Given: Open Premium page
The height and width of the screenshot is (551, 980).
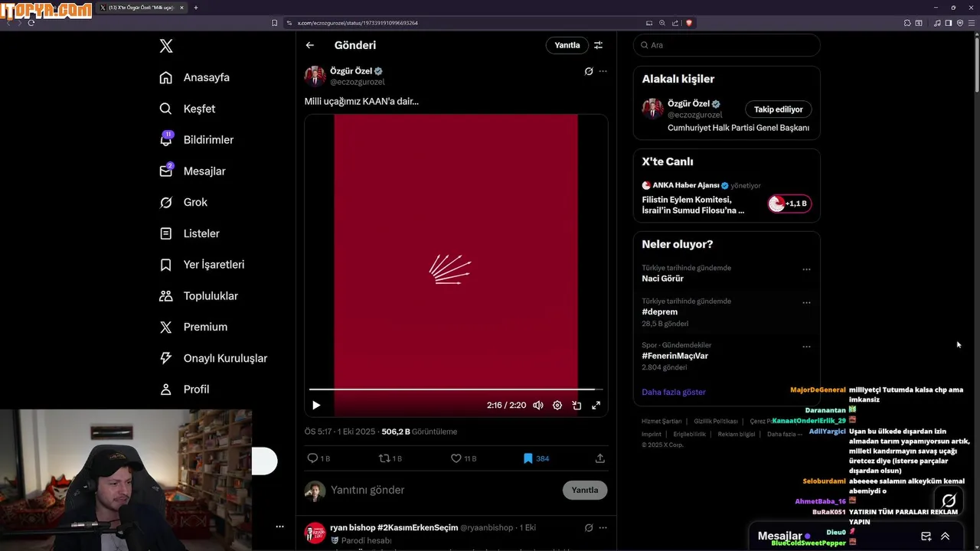Looking at the screenshot, I should pos(193,327).
